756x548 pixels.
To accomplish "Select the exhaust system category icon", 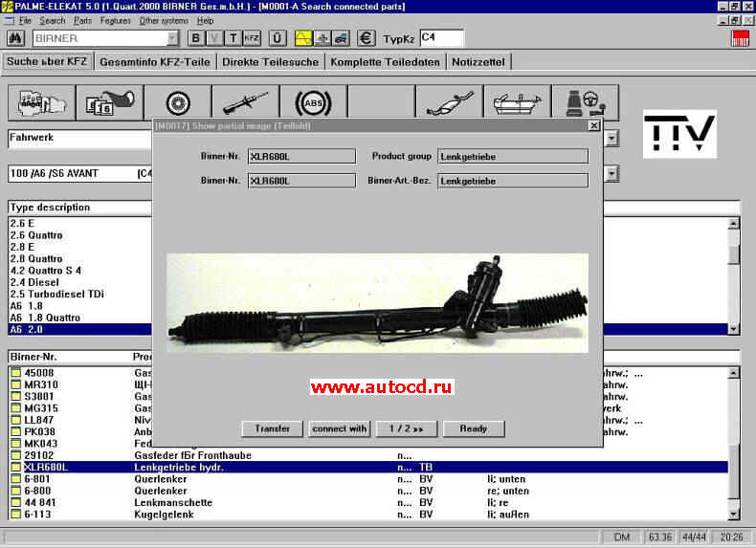I will click(450, 102).
